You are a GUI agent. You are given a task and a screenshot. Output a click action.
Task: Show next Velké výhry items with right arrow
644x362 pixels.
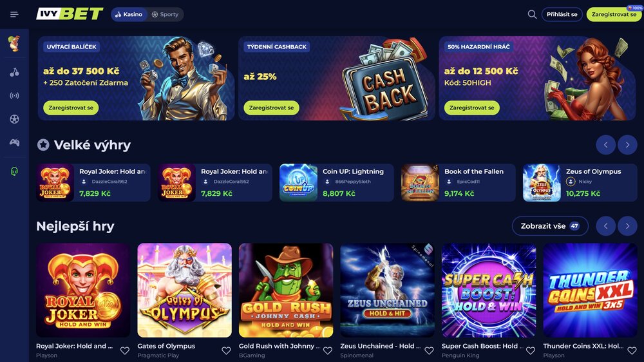pos(627,145)
